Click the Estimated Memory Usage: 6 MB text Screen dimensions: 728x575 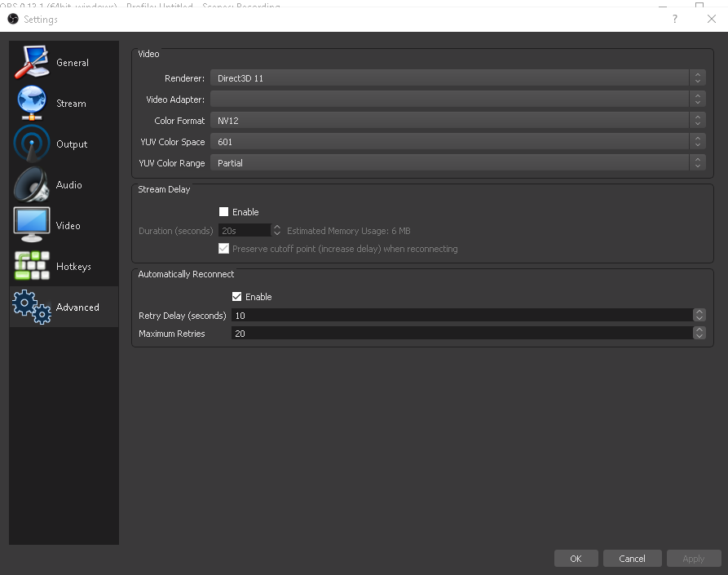(x=349, y=231)
